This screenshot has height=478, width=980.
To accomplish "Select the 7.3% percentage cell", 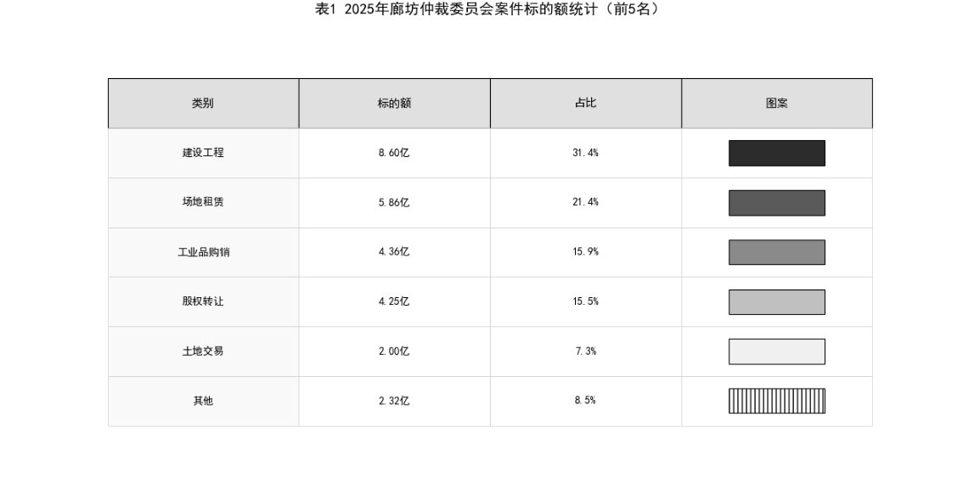I will (585, 351).
